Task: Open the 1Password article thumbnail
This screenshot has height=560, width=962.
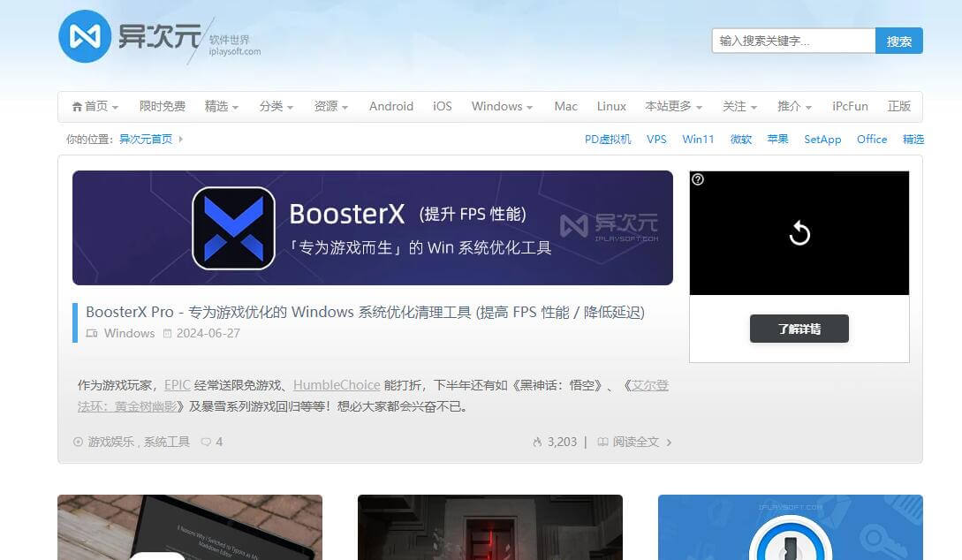Action: point(790,527)
